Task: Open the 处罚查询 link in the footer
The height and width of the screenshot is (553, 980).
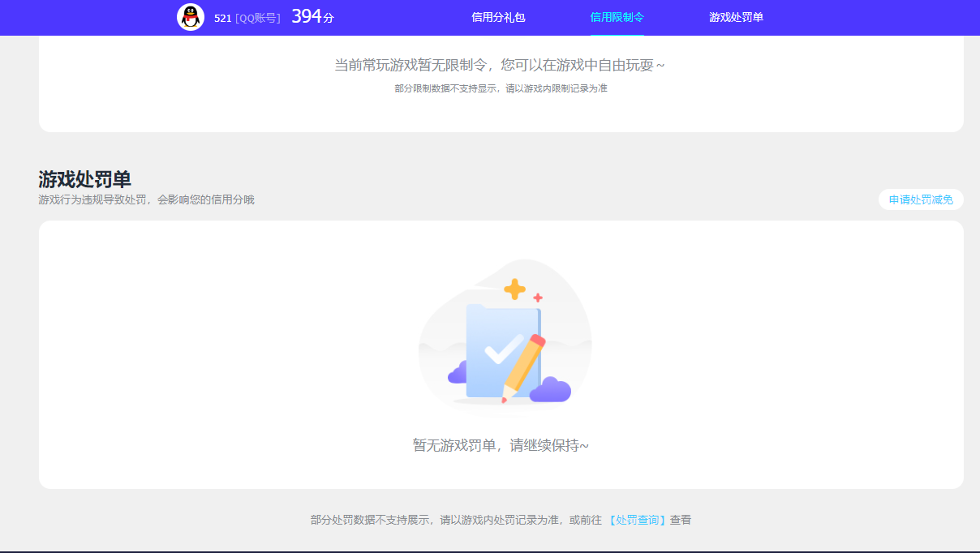Action: tap(636, 520)
